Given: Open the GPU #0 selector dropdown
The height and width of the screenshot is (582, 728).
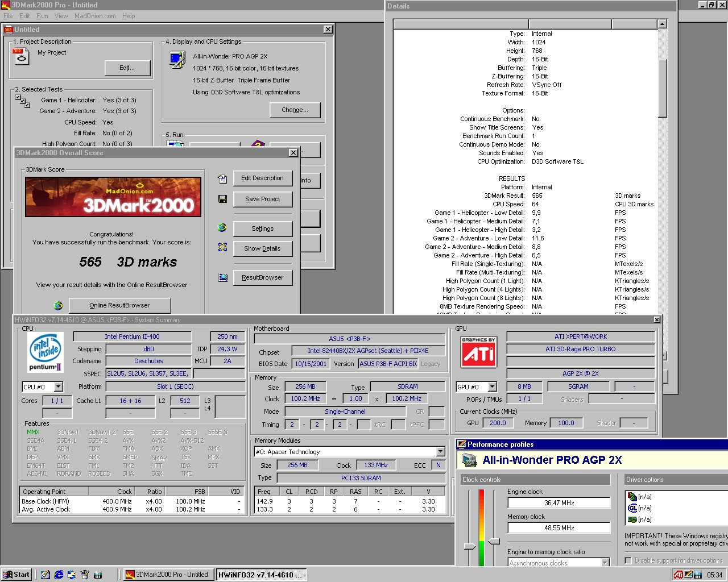Looking at the screenshot, I should pos(493,387).
